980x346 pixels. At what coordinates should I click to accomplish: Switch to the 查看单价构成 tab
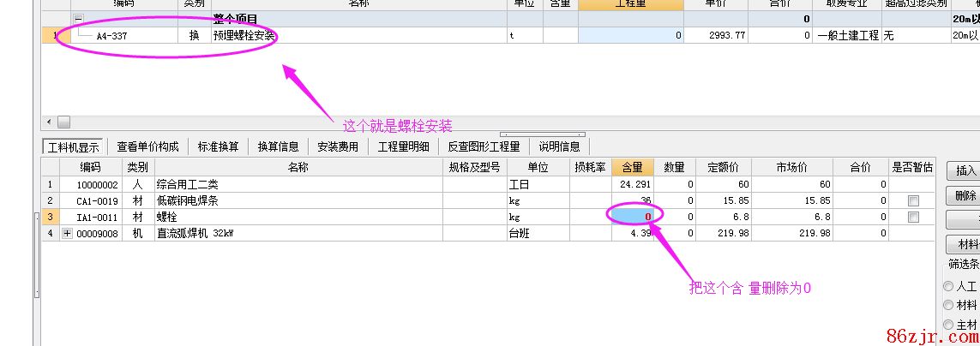click(147, 146)
